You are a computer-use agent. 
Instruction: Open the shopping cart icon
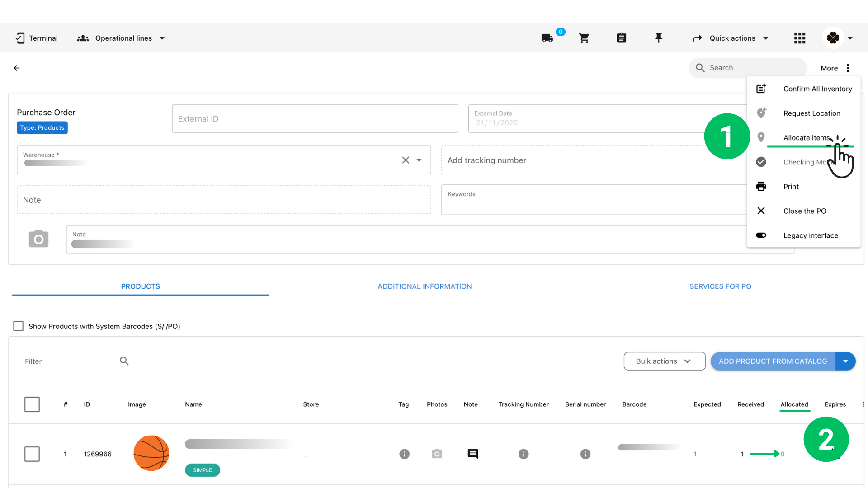coord(584,38)
